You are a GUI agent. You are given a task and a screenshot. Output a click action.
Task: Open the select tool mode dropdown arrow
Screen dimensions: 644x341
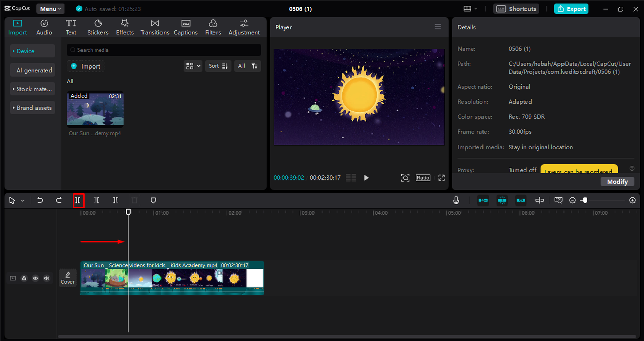point(22,201)
